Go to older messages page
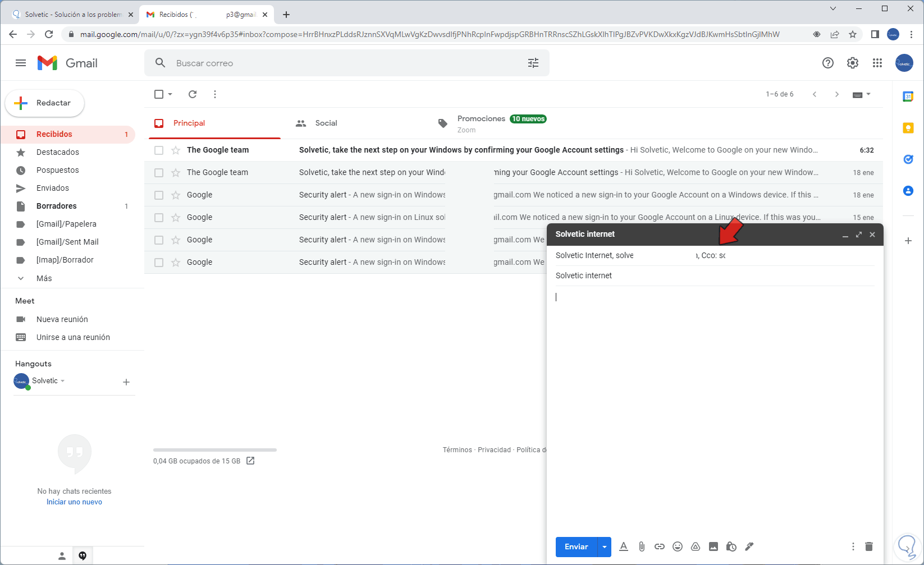The width and height of the screenshot is (924, 565). click(x=837, y=94)
